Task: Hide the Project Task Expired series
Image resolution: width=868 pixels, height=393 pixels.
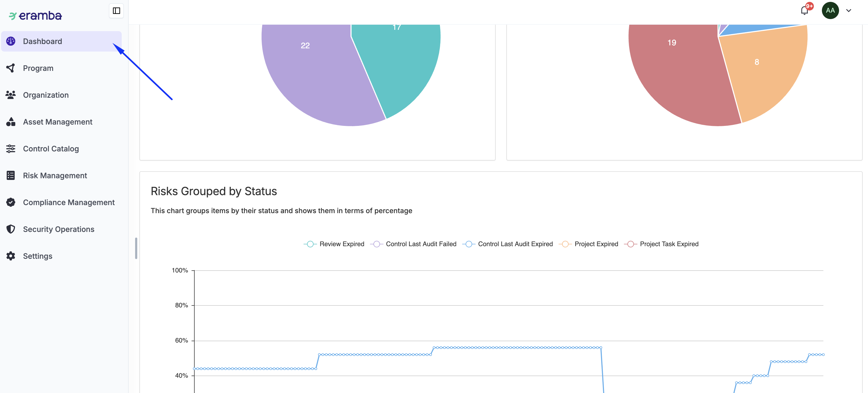Action: 661,244
